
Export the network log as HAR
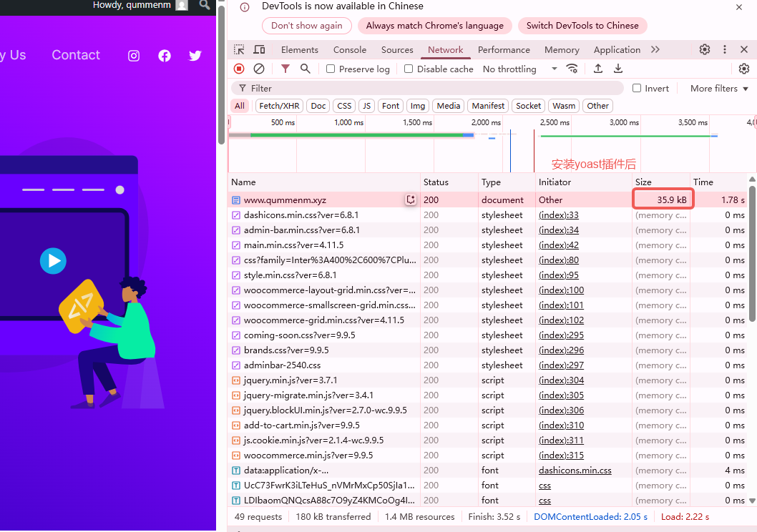[x=617, y=69]
